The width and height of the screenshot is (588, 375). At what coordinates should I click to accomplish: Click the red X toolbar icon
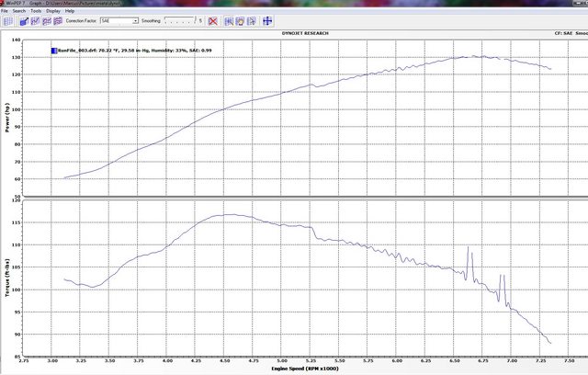click(212, 21)
